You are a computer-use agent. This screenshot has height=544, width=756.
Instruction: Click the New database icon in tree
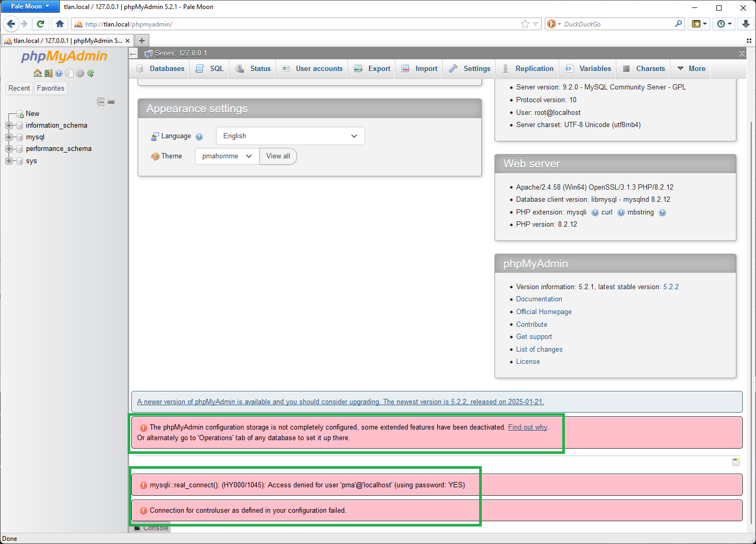[x=20, y=114]
